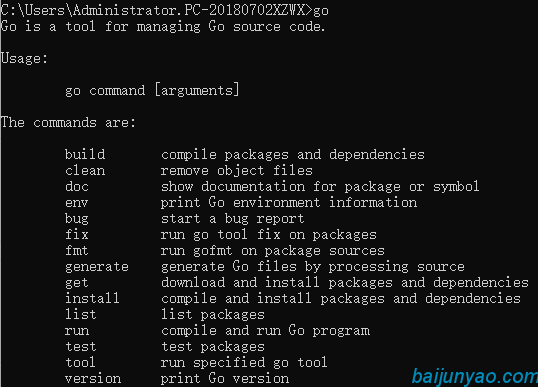Click the 'list' command name
Screen dimensions: 538x387
(81, 315)
